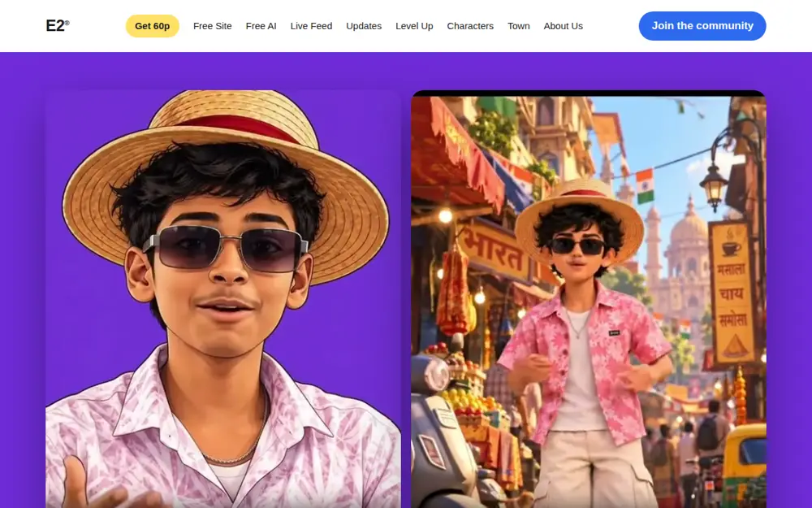The width and height of the screenshot is (812, 508).
Task: Open the Characters section
Action: pos(470,26)
